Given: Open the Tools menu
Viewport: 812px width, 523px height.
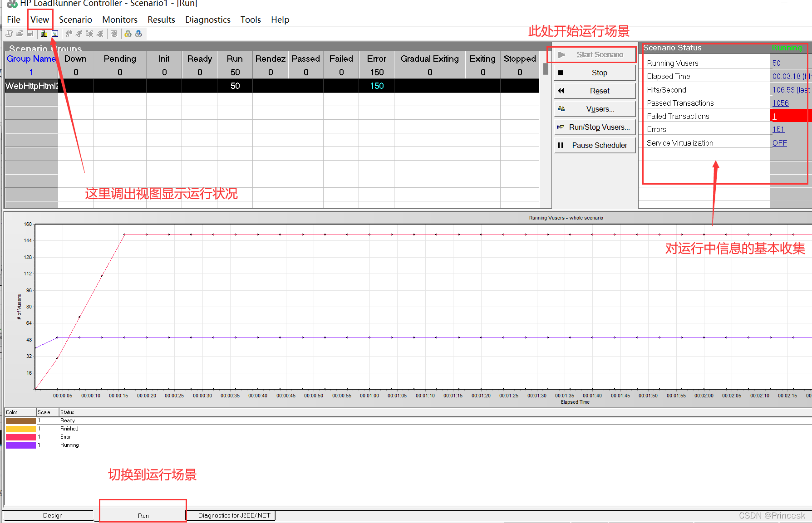Looking at the screenshot, I should 251,20.
